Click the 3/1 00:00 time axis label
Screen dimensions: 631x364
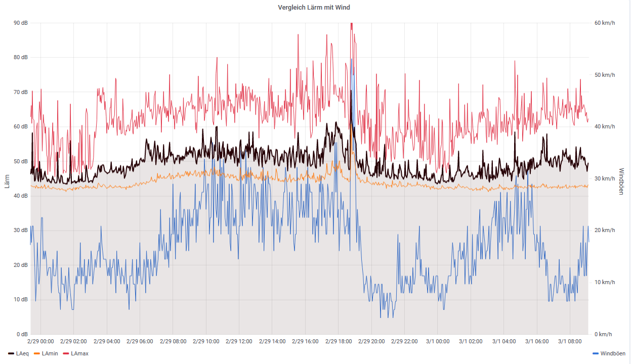tap(438, 341)
